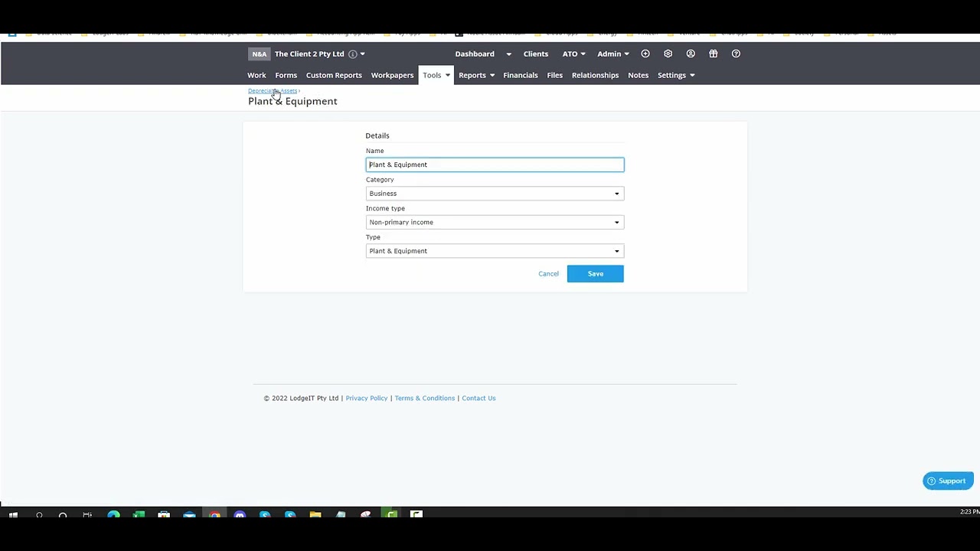Open the Contact Us link
This screenshot has height=551, width=980.
point(479,398)
